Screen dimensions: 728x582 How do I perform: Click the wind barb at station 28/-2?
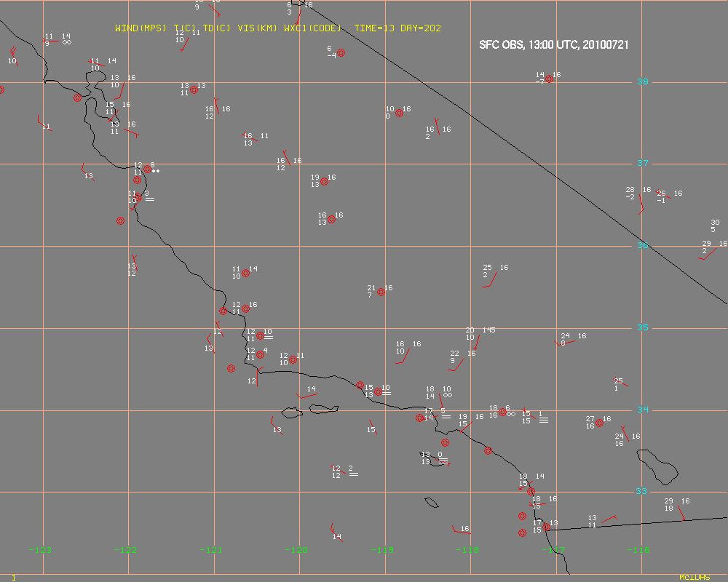pos(641,204)
